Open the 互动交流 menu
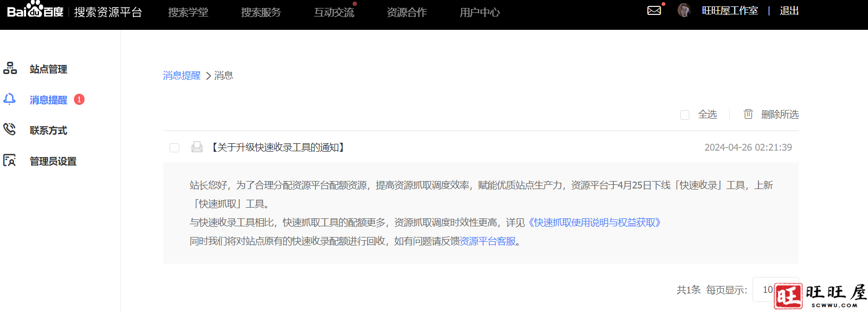 point(334,12)
